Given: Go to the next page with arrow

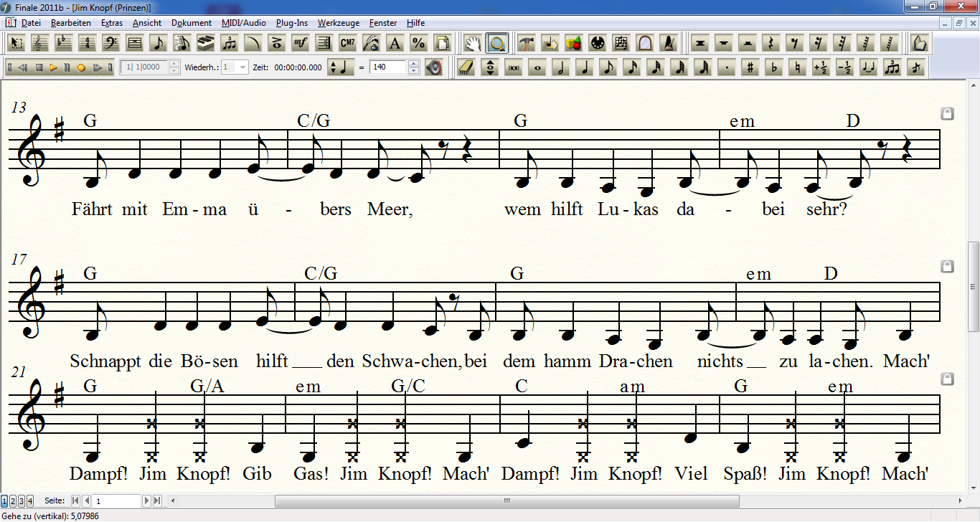Looking at the screenshot, I should 147,500.
